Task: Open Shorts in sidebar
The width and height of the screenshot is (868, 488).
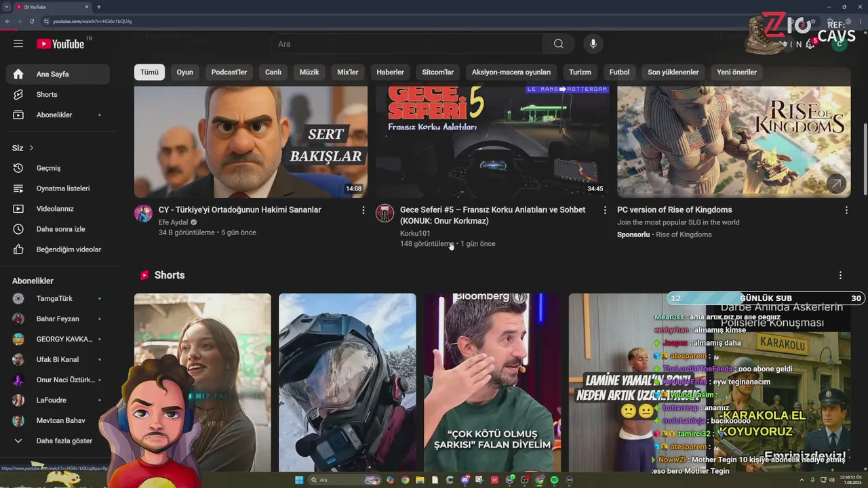Action: (x=58, y=94)
